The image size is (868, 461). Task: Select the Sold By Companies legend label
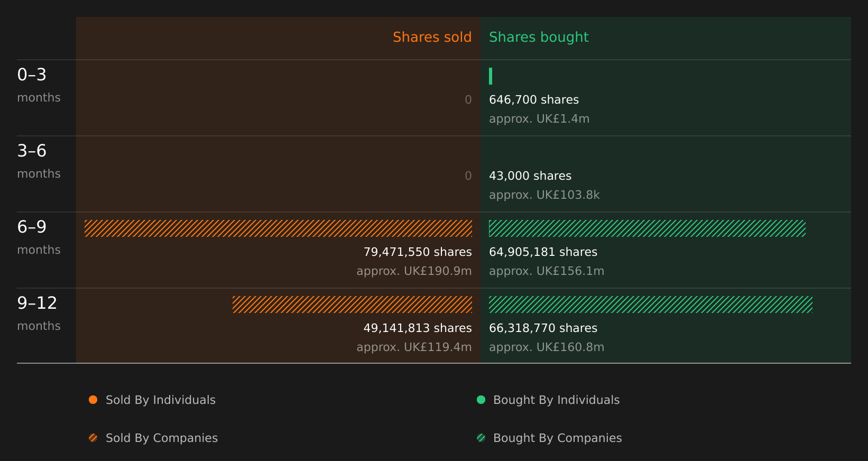coord(162,438)
